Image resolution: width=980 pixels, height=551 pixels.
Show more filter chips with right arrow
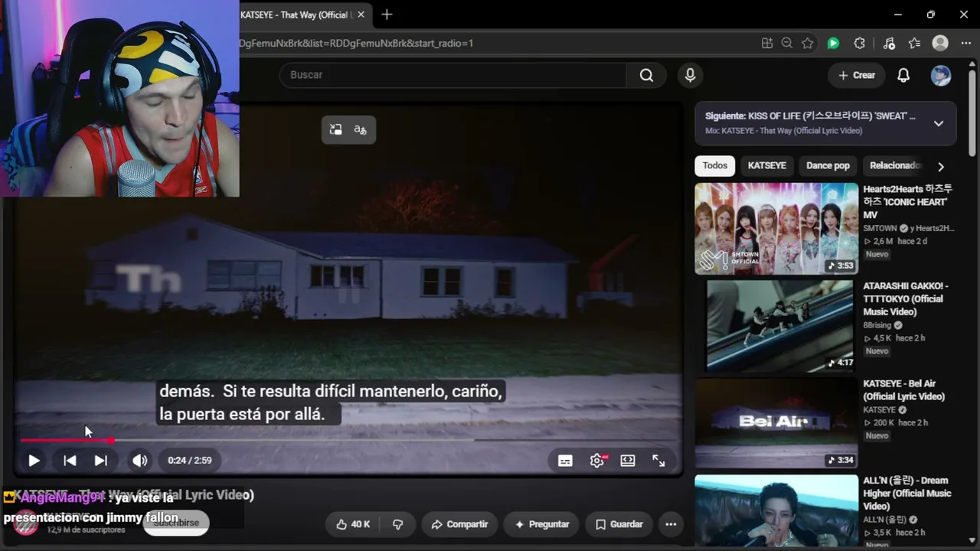[x=941, y=166]
